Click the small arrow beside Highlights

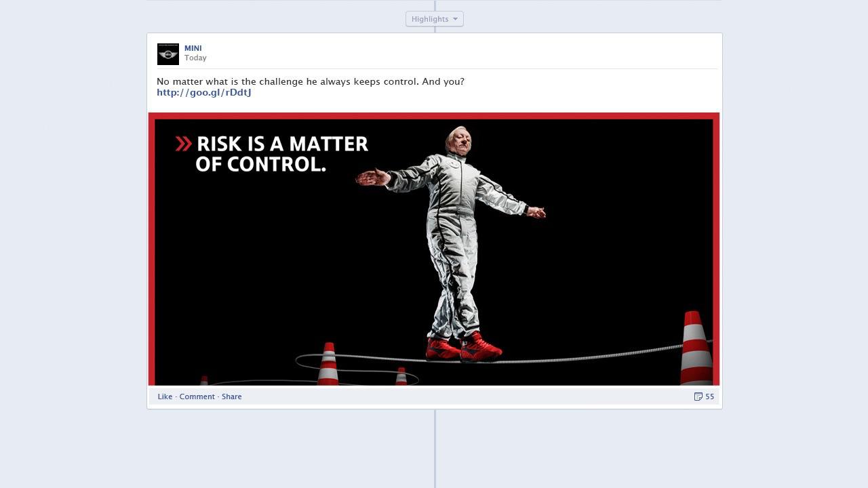click(x=455, y=19)
